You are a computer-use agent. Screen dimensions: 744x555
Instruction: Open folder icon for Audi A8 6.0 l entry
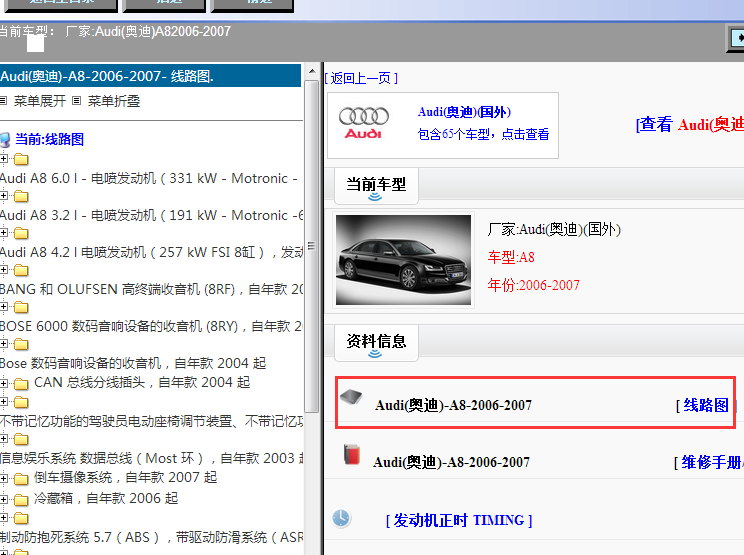[21, 159]
